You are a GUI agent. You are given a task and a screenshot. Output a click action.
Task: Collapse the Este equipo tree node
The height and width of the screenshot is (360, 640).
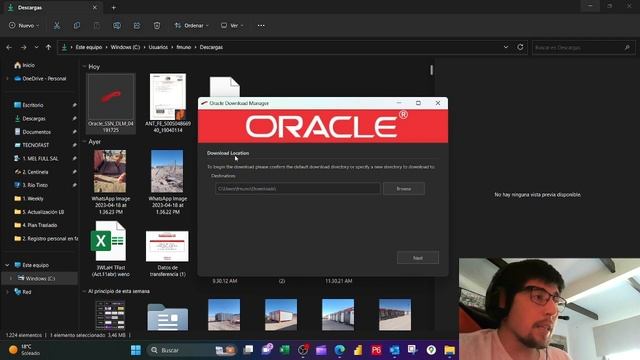click(x=7, y=265)
